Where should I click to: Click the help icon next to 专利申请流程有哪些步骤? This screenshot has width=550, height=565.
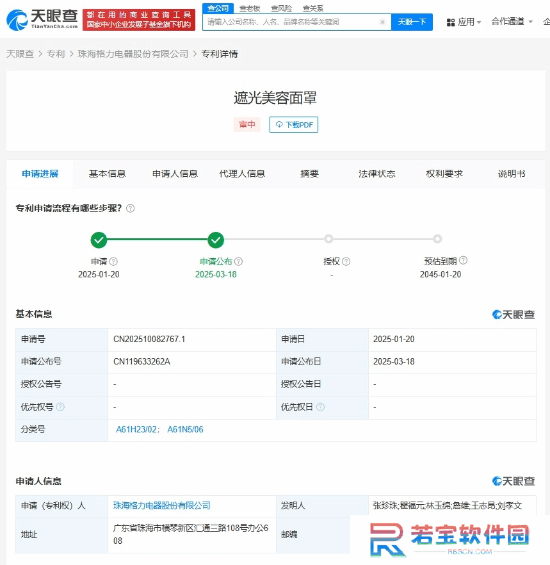[130, 208]
